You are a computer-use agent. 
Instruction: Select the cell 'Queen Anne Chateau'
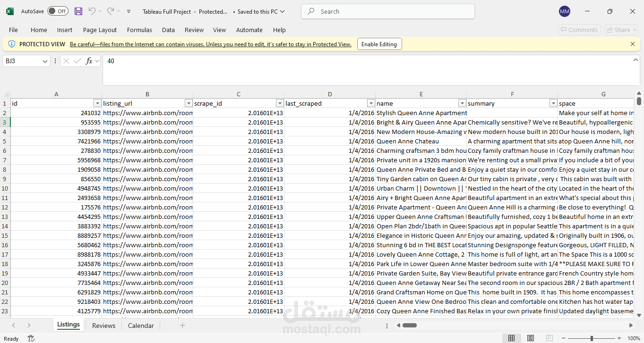(x=421, y=141)
